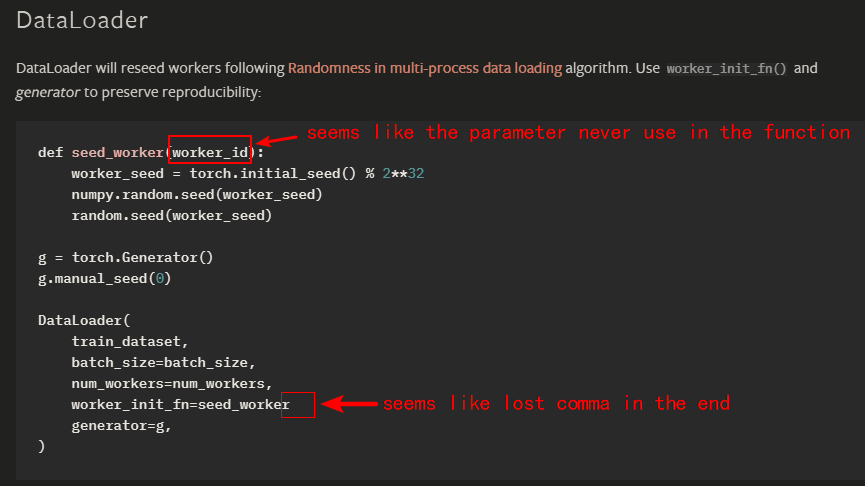Click the worker_id parameter in the def line
This screenshot has width=865, height=486.
click(x=210, y=153)
